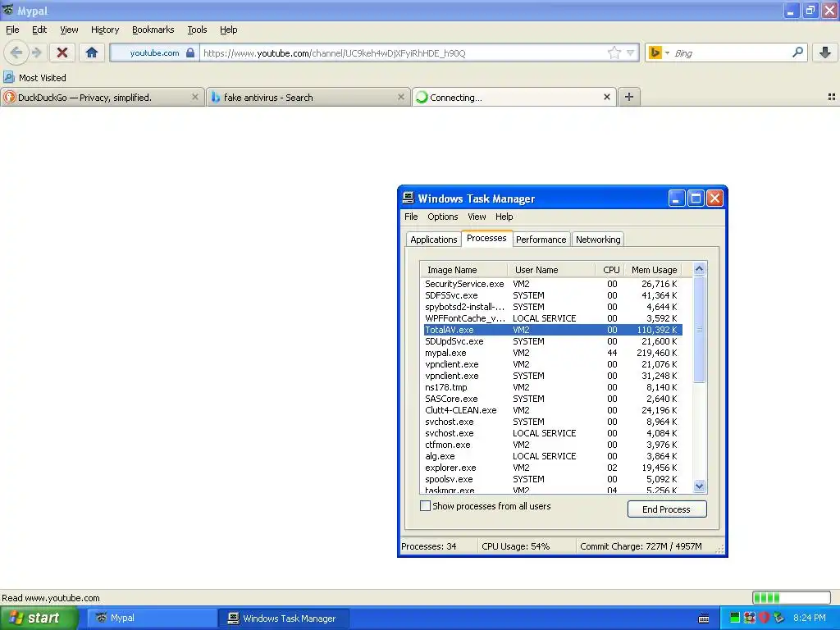Select the explorer.exe process row
840x630 pixels.
pos(553,468)
